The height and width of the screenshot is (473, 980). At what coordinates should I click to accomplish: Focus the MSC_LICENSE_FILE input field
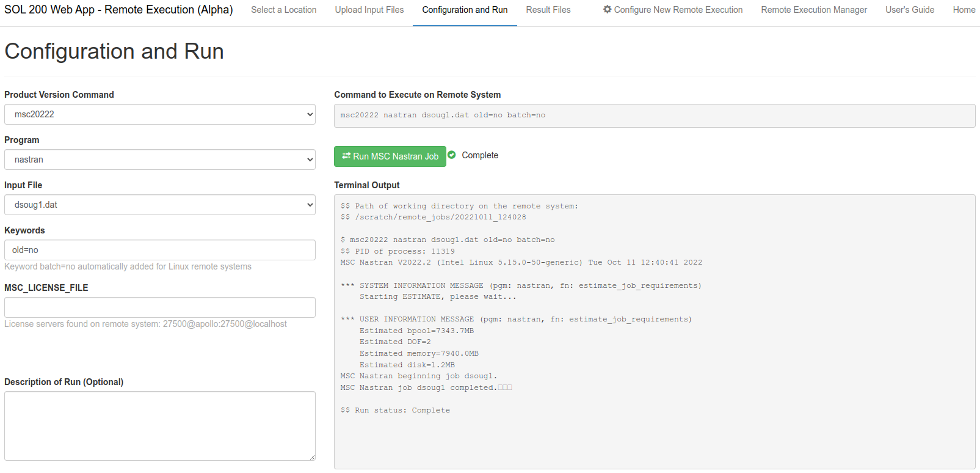(160, 307)
